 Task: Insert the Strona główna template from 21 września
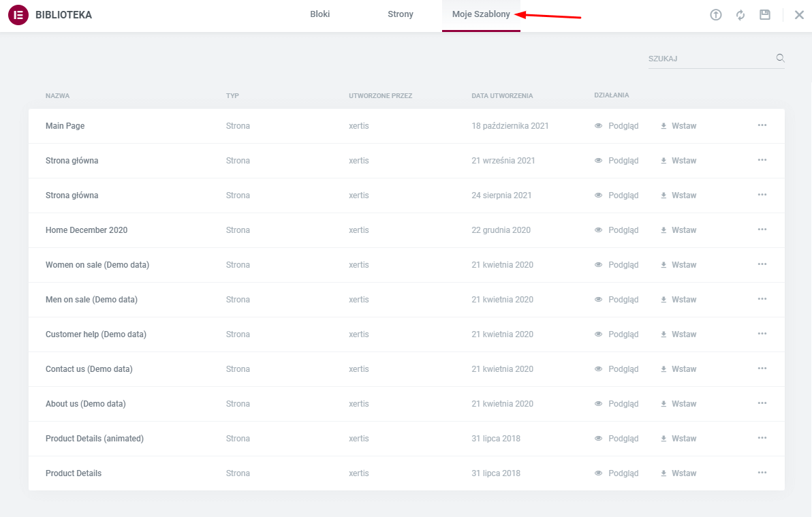coord(678,161)
